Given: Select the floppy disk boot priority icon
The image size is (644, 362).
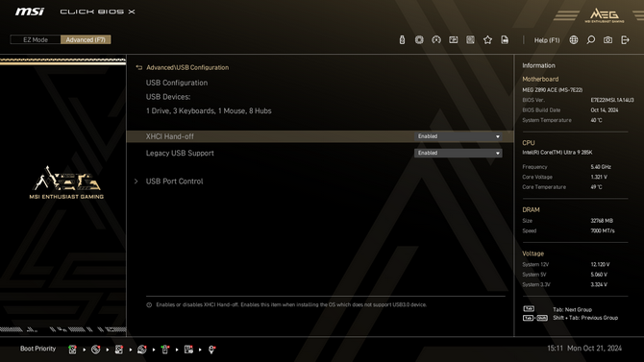Looking at the screenshot, I should (188, 350).
